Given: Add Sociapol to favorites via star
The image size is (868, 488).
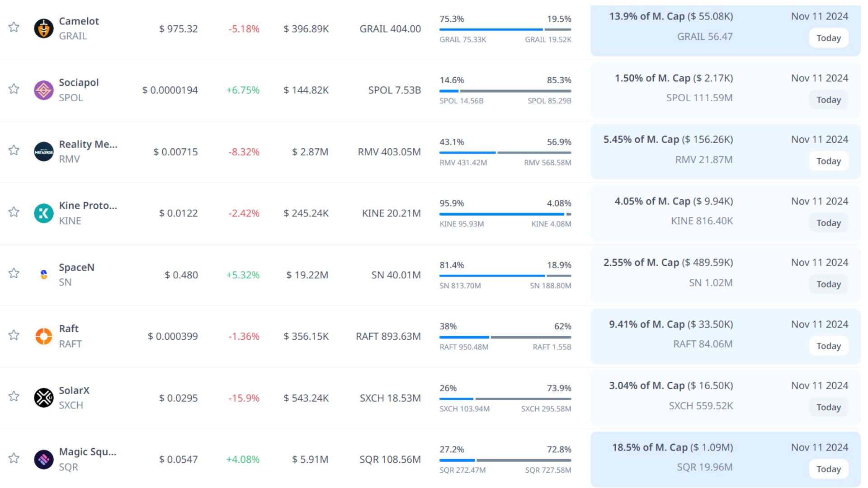Looking at the screenshot, I should pyautogui.click(x=14, y=89).
